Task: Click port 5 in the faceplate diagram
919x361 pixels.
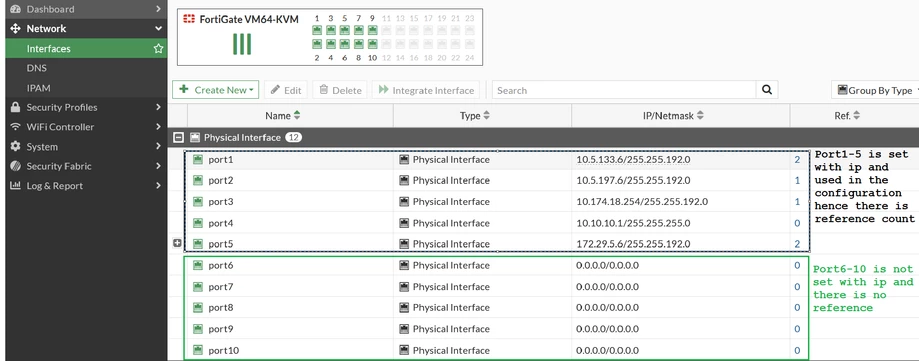Action: (345, 30)
